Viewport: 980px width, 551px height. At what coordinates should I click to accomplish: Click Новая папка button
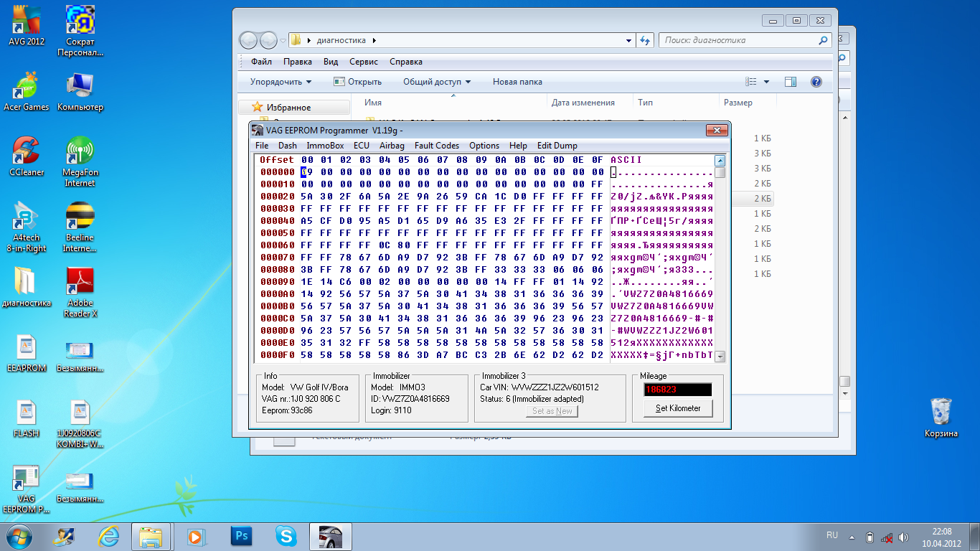pos(517,82)
